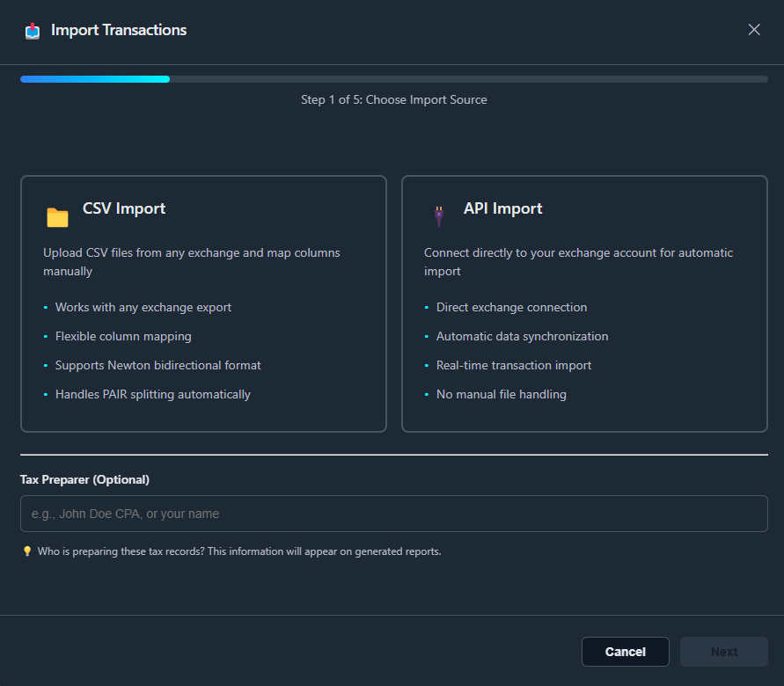Click the Tax Preparer name input field

click(x=393, y=513)
